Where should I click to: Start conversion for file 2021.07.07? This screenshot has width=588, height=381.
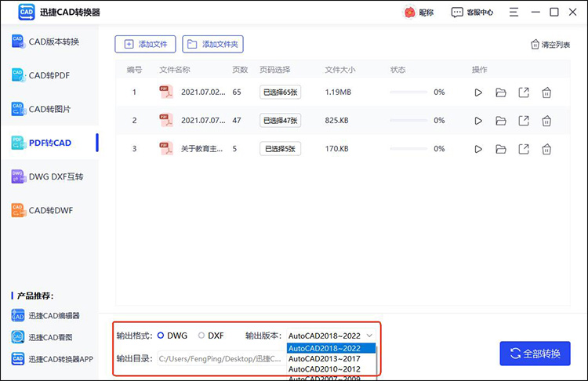click(478, 121)
